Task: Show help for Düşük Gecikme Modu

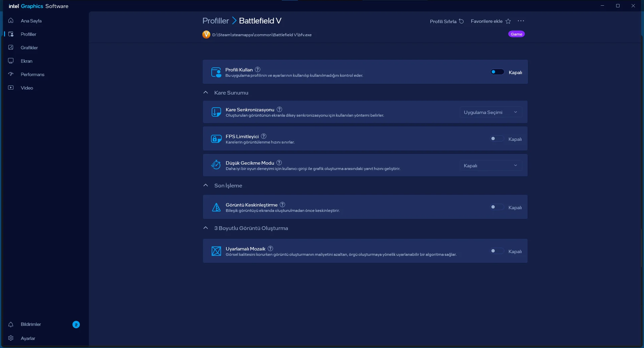Action: coord(279,163)
